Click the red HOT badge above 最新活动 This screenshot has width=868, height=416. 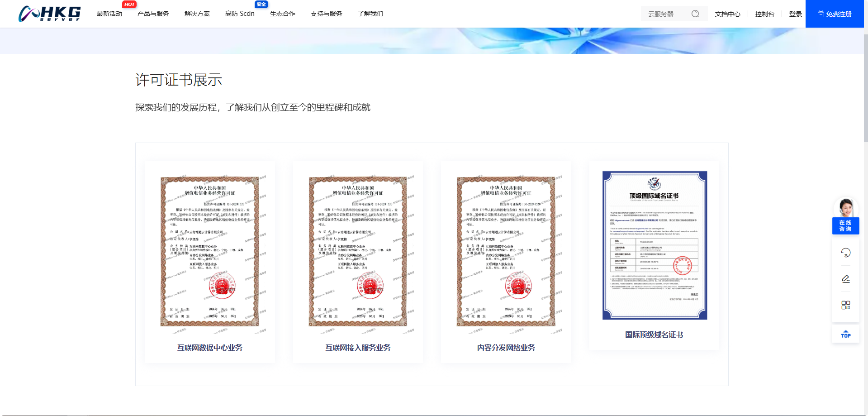click(129, 4)
